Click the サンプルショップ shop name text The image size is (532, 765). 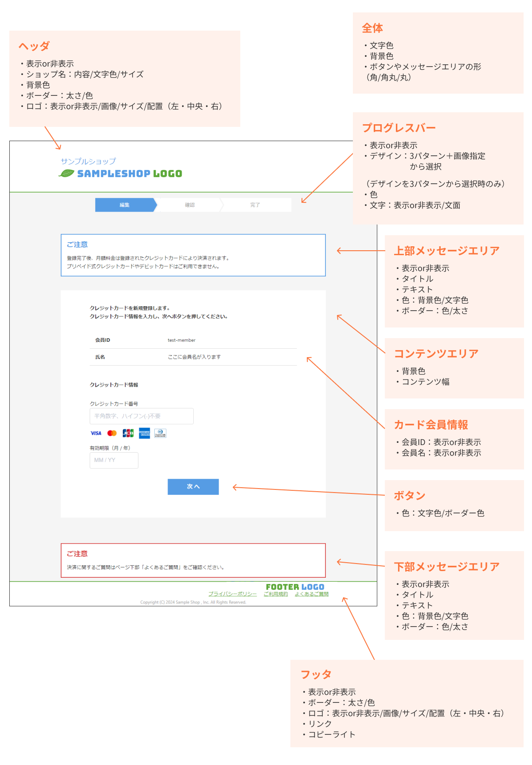[x=88, y=161]
